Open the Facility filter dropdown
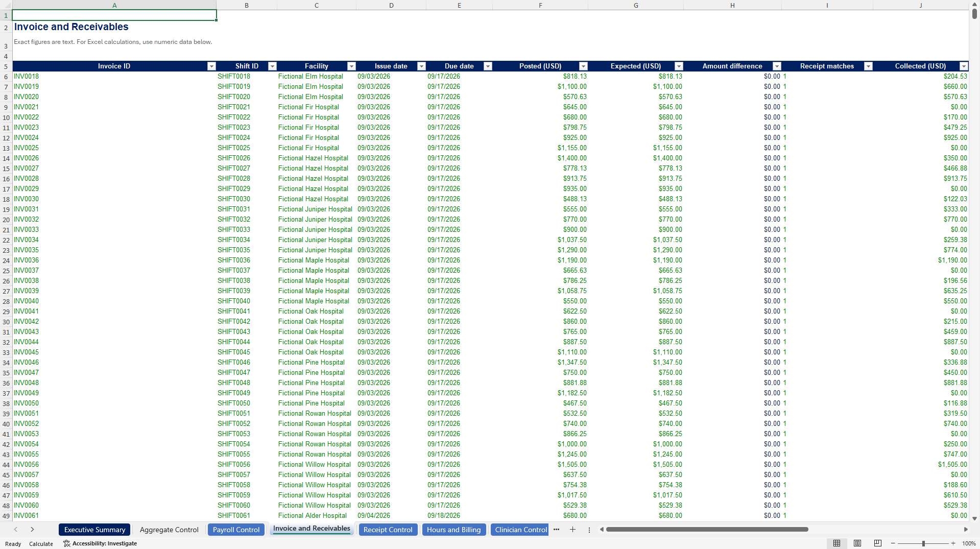This screenshot has height=549, width=980. coord(351,66)
